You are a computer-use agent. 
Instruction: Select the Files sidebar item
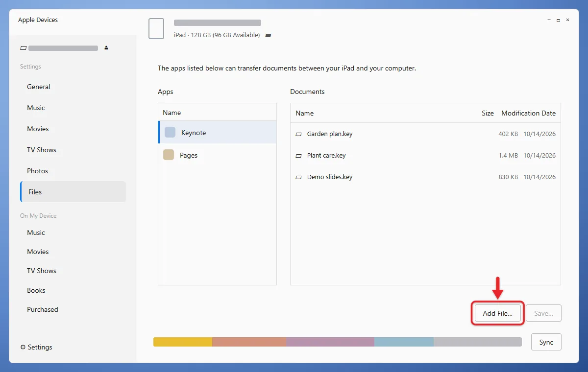tap(73, 192)
